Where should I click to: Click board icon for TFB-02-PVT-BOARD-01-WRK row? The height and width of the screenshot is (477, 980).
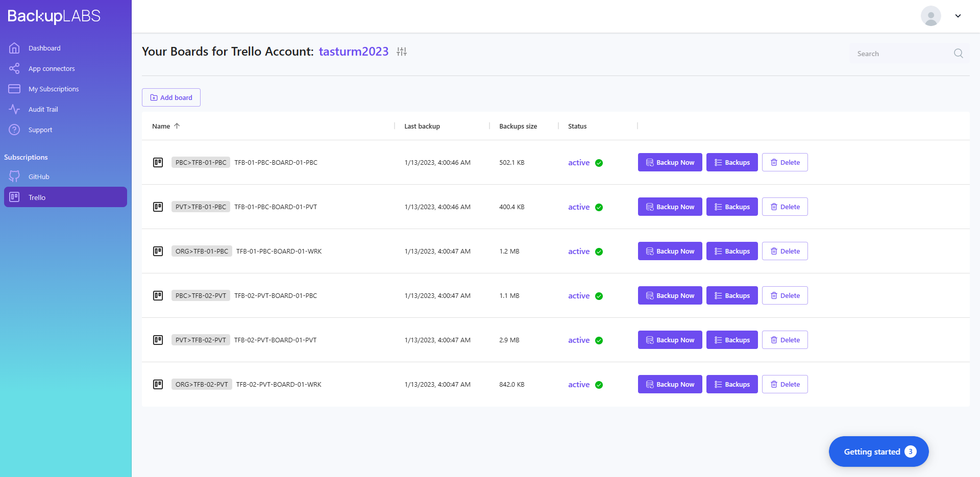pos(158,385)
